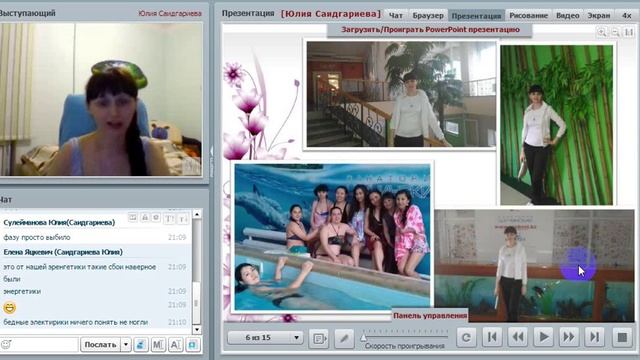Open the arrow next to Послать button
640x360 pixels.
point(126,345)
